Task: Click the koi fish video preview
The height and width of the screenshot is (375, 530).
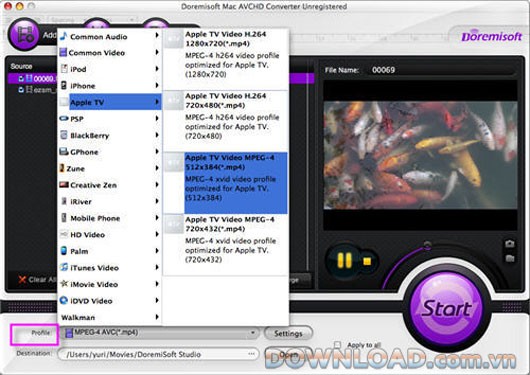Action: [420, 155]
